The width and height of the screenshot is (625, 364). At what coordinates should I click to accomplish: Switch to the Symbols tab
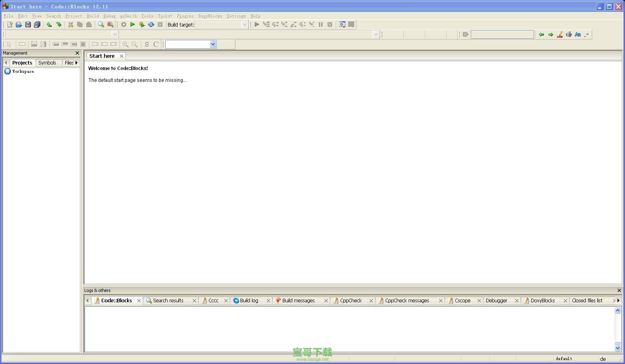coord(47,63)
